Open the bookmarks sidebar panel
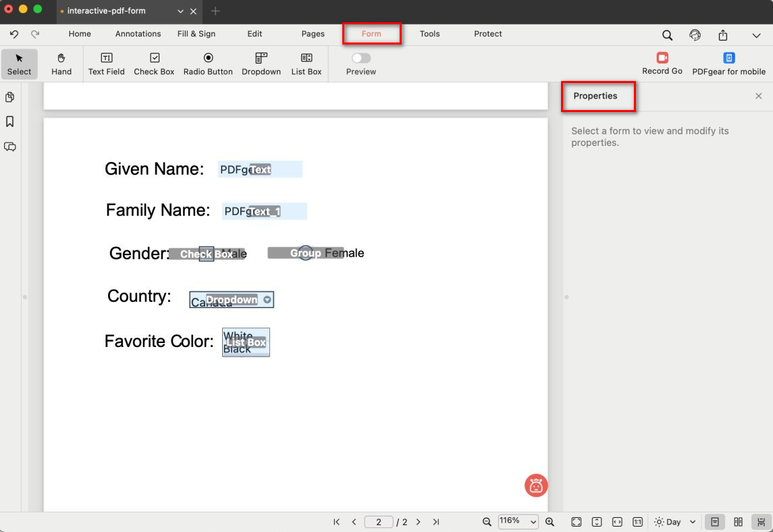Viewport: 773px width, 532px height. [x=10, y=122]
